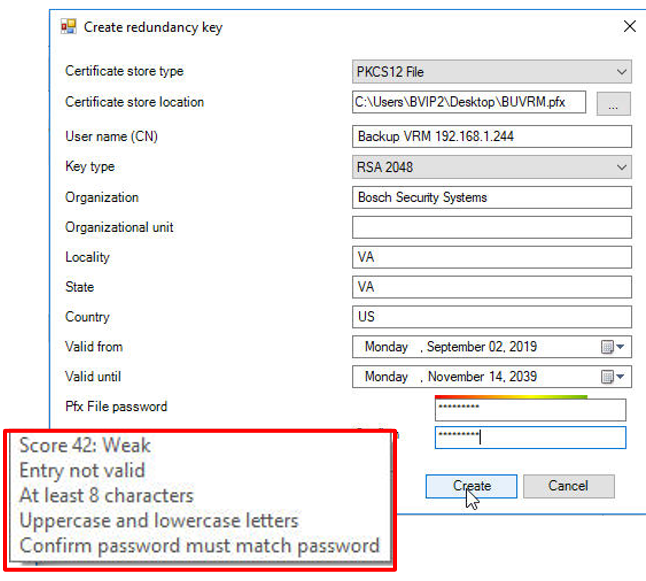Close the Create redundancy key dialog
The height and width of the screenshot is (581, 646).
point(630,26)
